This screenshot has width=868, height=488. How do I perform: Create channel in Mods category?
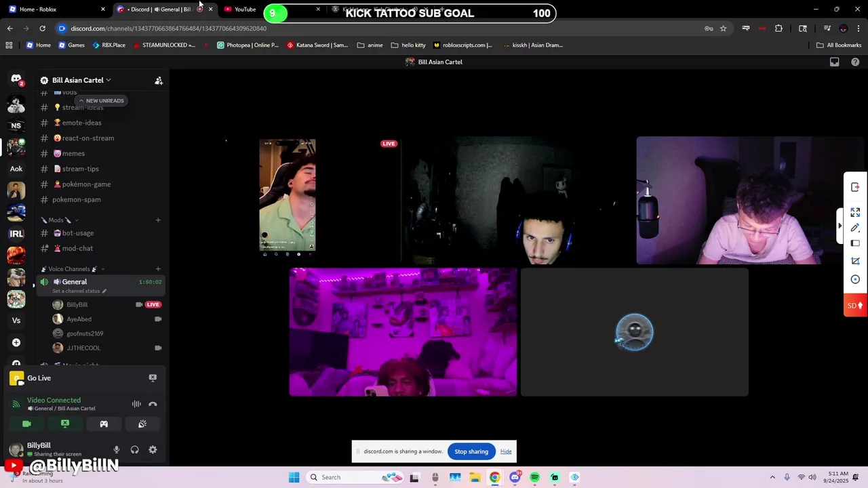click(x=158, y=220)
